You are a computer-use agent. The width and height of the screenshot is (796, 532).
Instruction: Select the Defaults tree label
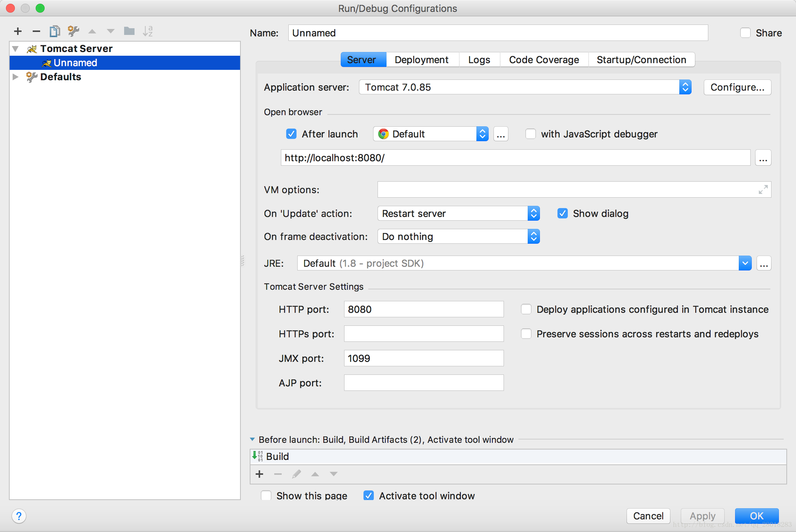[61, 77]
